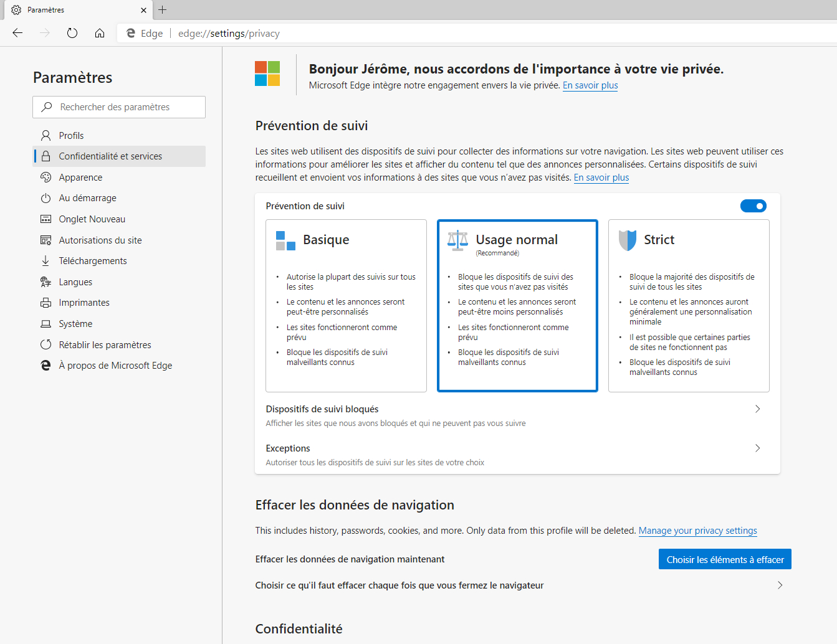The width and height of the screenshot is (837, 644).
Task: Disable the Prévention de suivi toggle
Action: click(x=753, y=206)
